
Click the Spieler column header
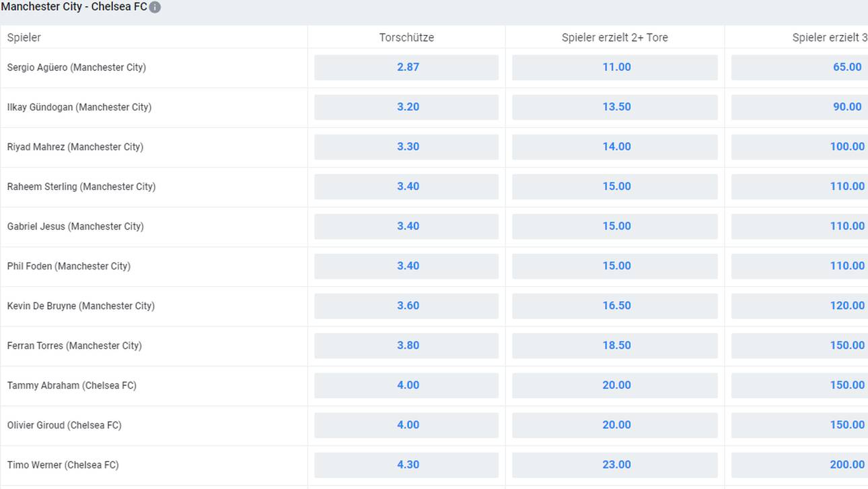coord(24,38)
